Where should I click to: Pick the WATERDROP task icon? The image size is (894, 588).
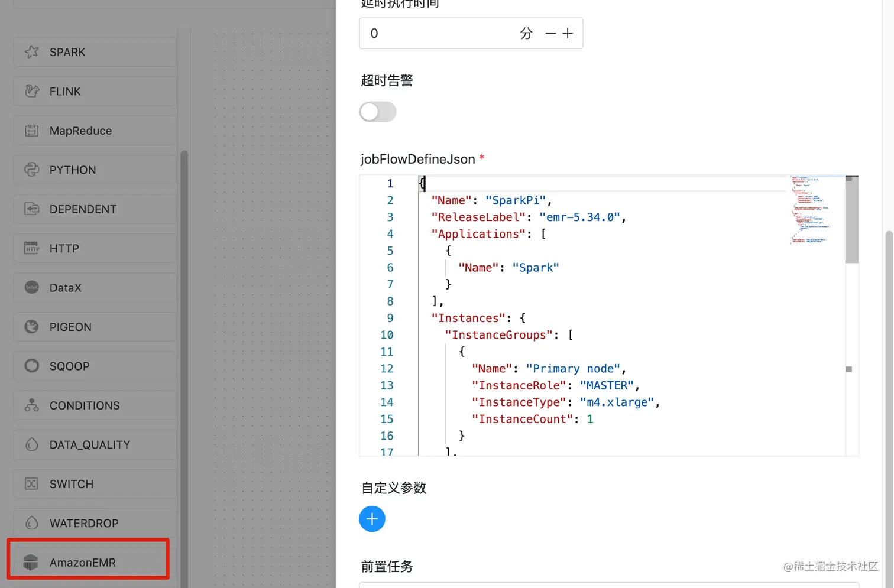click(x=32, y=523)
